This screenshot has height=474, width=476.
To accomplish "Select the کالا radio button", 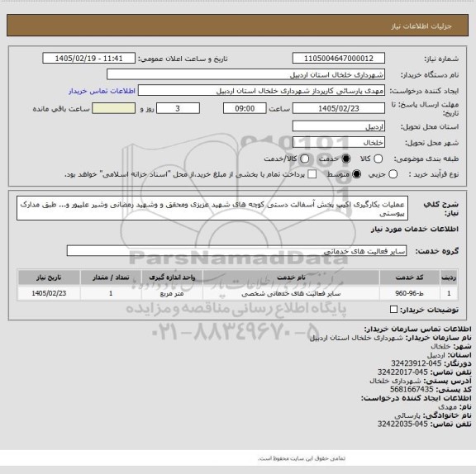I will (378, 159).
